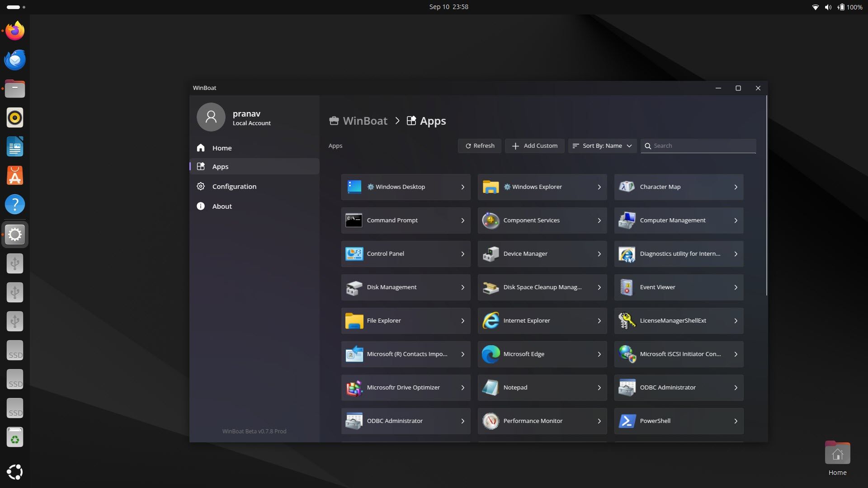Click the Microsoft Edge icon
Viewport: 868px width, 488px height.
pyautogui.click(x=491, y=354)
